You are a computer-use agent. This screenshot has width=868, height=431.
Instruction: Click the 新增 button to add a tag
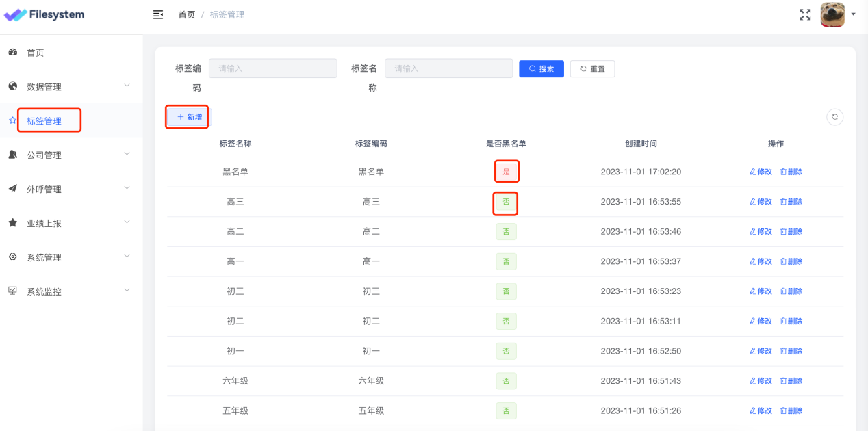click(189, 117)
